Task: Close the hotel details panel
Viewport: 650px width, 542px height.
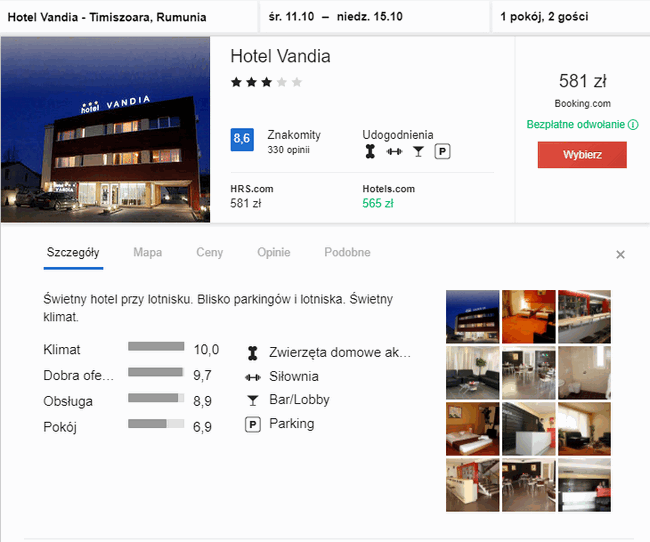Action: point(620,255)
